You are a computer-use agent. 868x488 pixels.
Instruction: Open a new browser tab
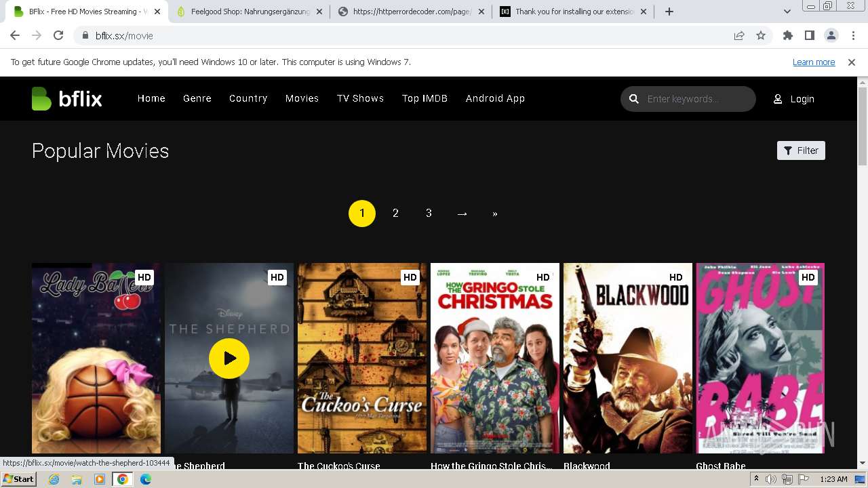tap(669, 12)
